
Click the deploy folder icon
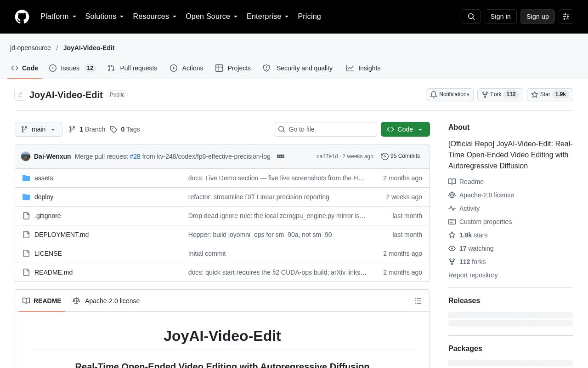[26, 197]
